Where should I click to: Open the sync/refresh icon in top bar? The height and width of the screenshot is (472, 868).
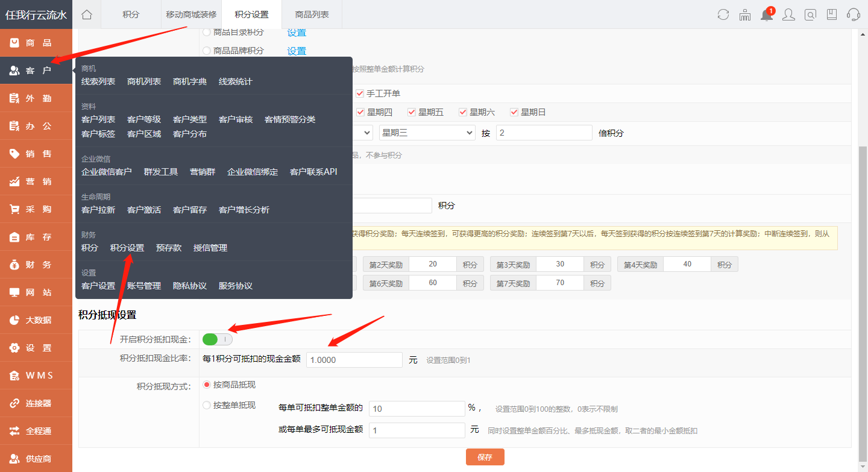pyautogui.click(x=723, y=14)
